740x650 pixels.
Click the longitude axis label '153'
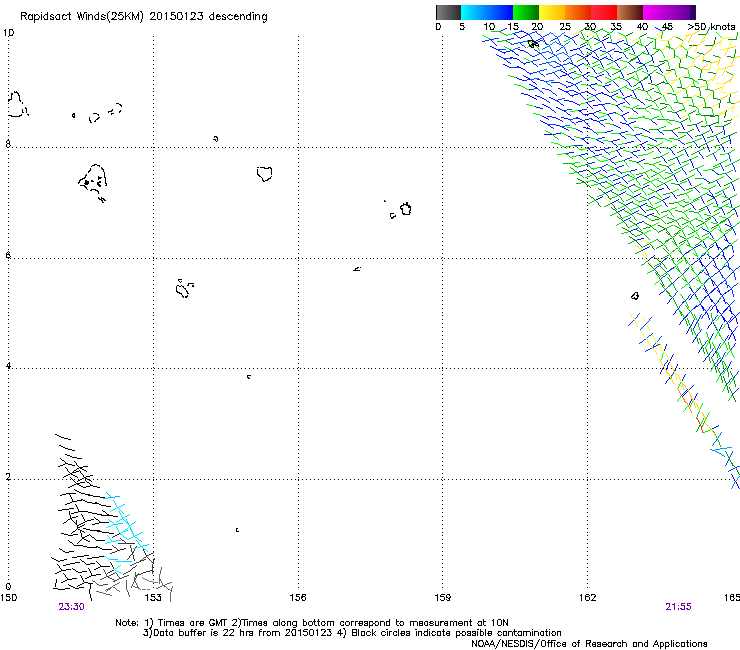(x=153, y=598)
